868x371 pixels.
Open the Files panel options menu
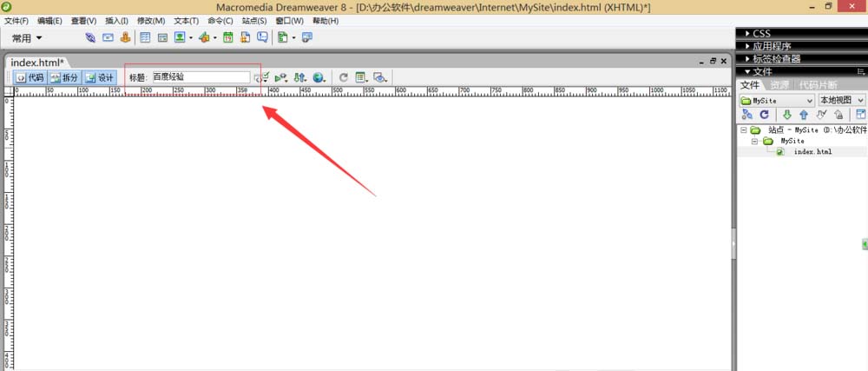[861, 71]
